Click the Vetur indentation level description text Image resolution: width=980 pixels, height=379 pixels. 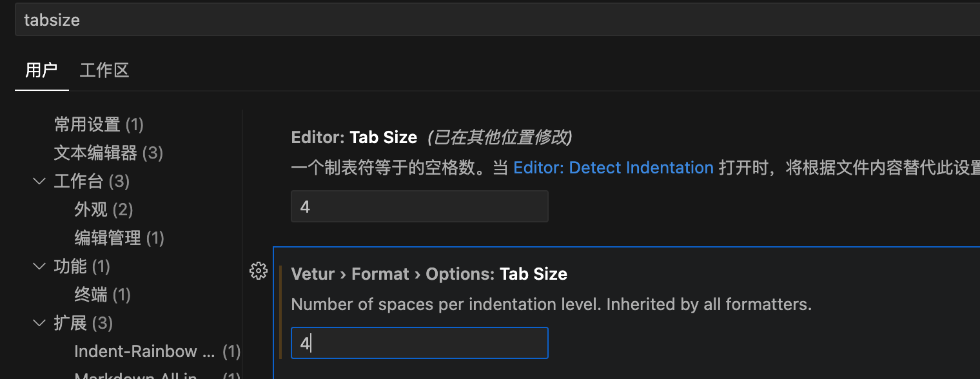[x=551, y=304]
